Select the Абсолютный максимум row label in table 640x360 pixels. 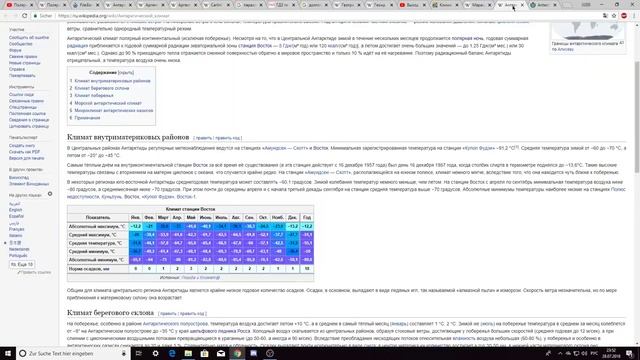click(97, 227)
